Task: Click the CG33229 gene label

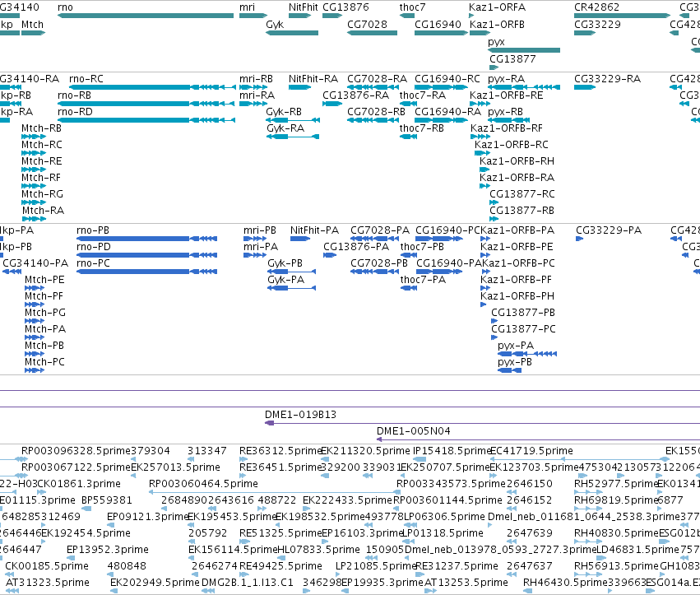Action: [597, 25]
